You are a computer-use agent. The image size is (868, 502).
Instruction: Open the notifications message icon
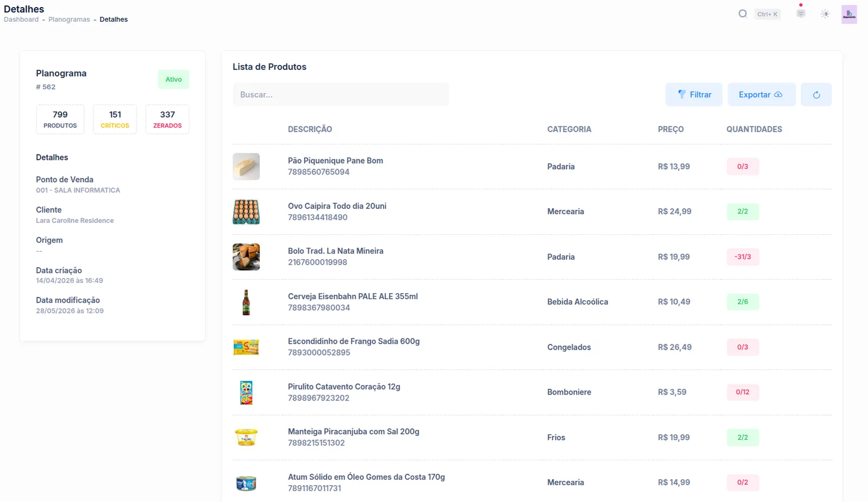point(801,14)
